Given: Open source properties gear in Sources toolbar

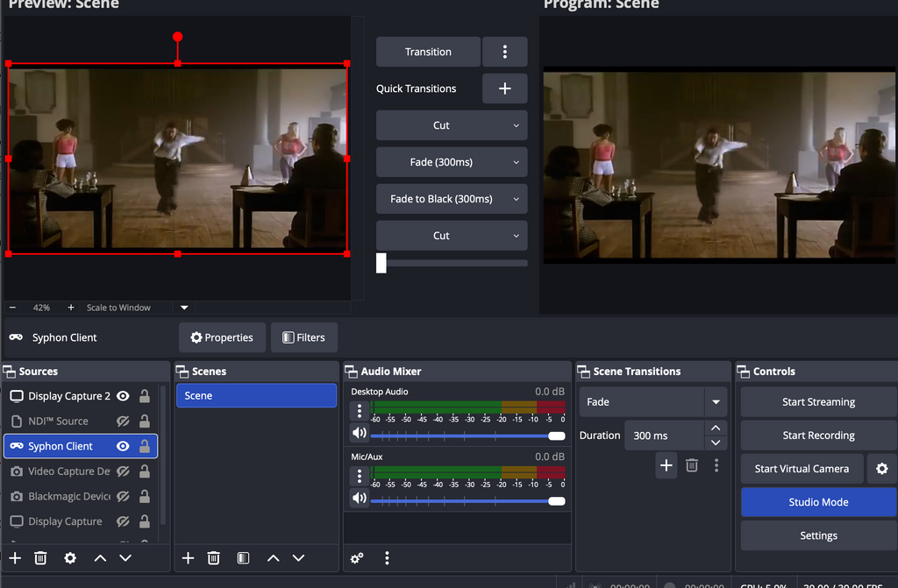Looking at the screenshot, I should click(x=70, y=558).
